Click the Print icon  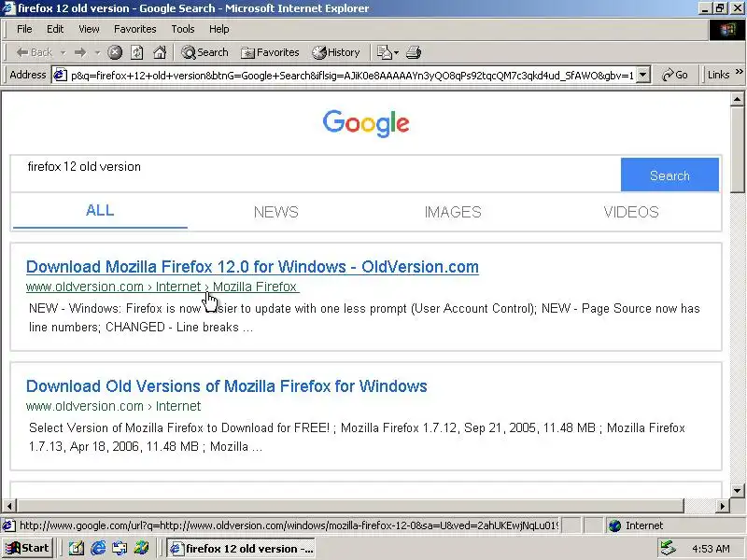pyautogui.click(x=414, y=52)
